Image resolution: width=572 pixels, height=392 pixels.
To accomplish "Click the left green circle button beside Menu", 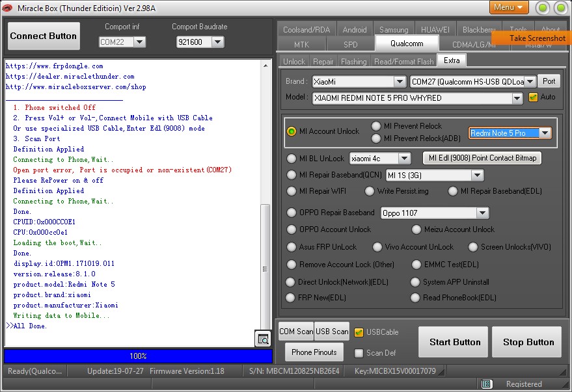I will click(x=543, y=8).
